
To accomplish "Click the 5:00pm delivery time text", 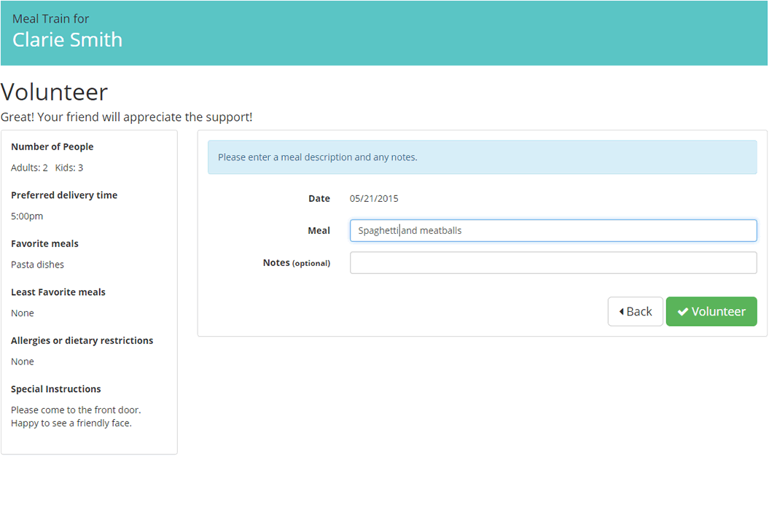I will pyautogui.click(x=27, y=216).
